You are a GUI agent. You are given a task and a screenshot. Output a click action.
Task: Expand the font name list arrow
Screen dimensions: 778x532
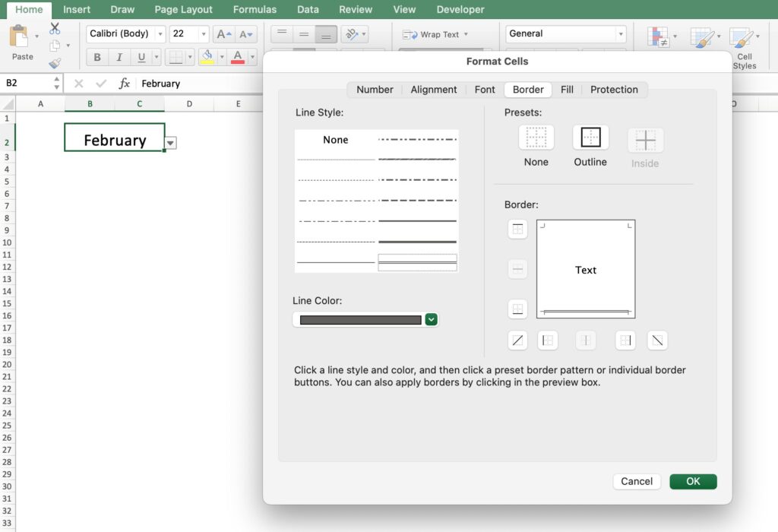point(160,33)
